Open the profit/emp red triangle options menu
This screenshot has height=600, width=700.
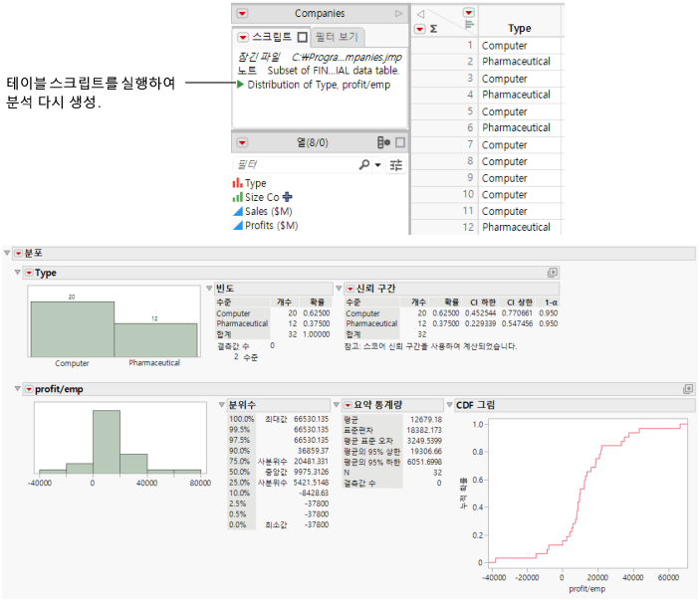pyautogui.click(x=29, y=389)
